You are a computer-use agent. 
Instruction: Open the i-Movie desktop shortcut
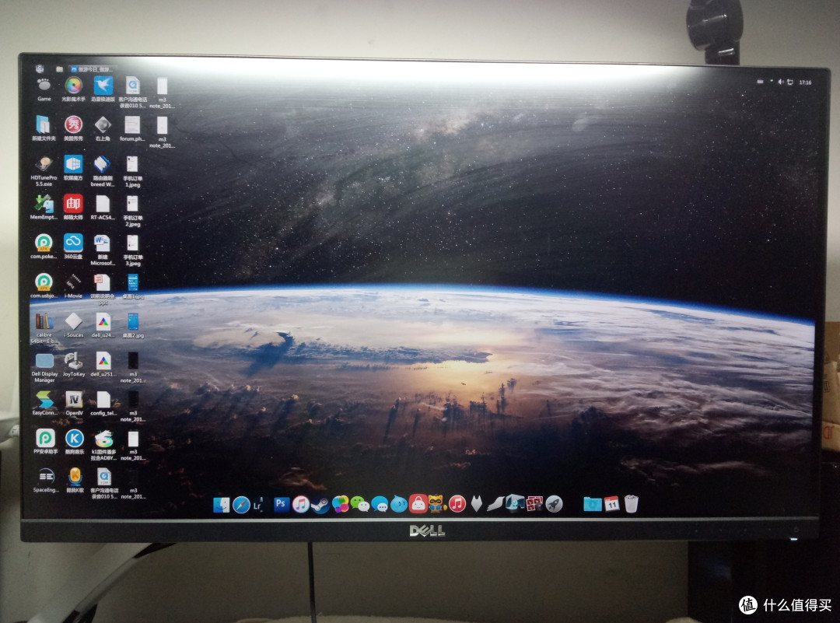73,285
